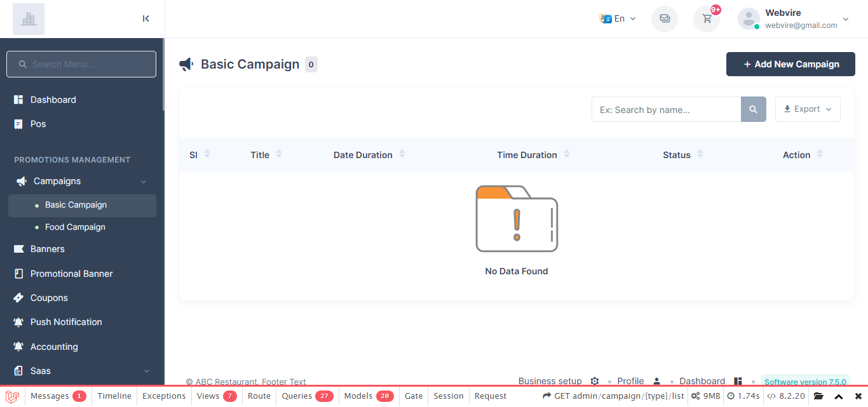The image size is (868, 407).
Task: Collapse the sidebar with the arrow icon
Action: (x=146, y=18)
